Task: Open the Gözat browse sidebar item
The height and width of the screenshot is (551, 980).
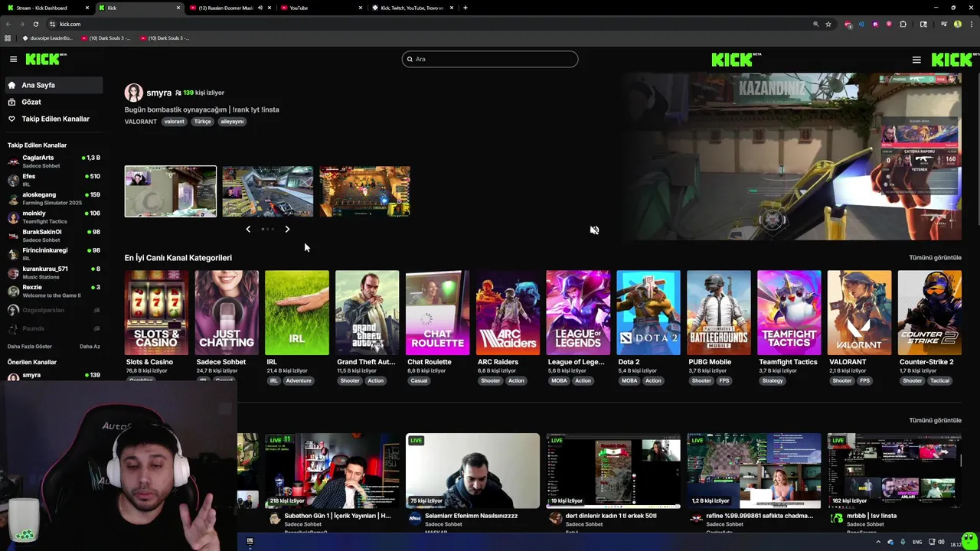Action: coord(54,102)
